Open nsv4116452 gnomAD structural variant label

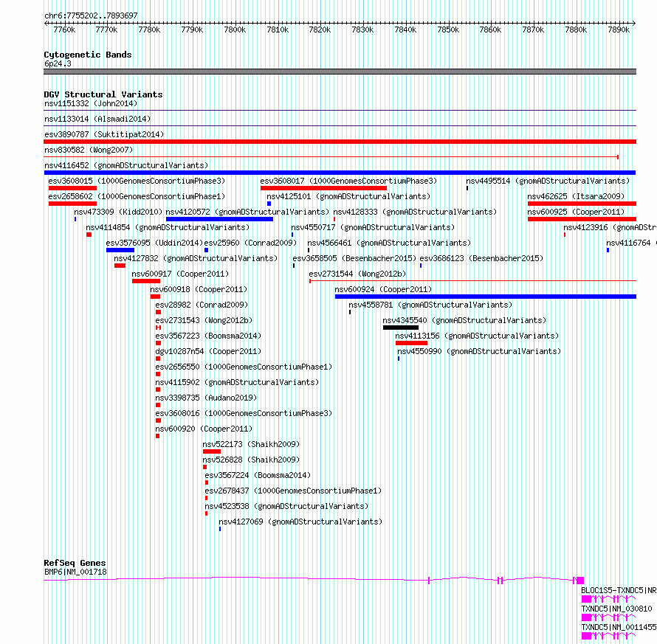[x=126, y=165]
